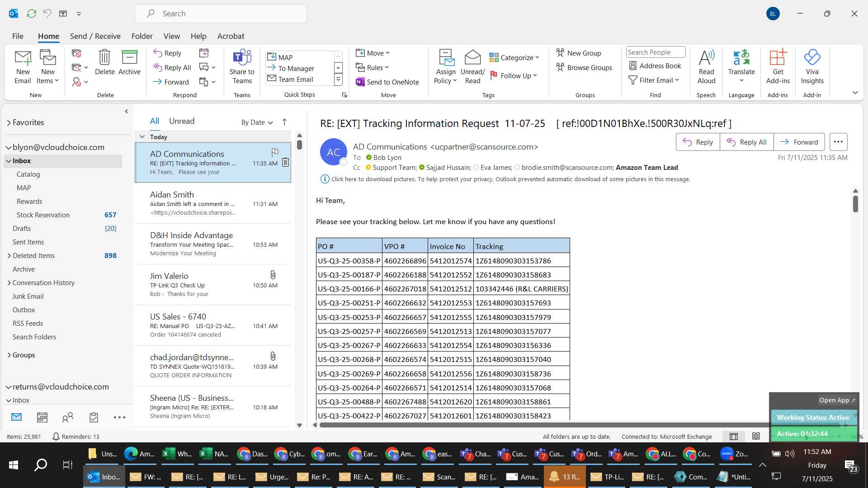Image resolution: width=868 pixels, height=488 pixels.
Task: Collapse the Today message group
Action: 142,136
